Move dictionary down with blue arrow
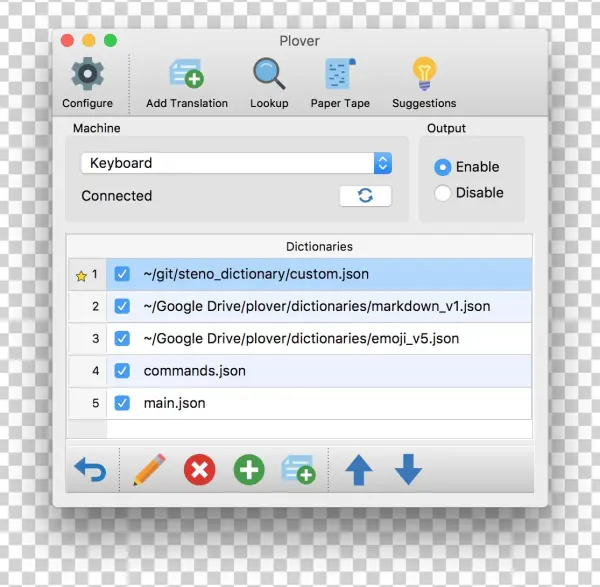 pyautogui.click(x=408, y=470)
